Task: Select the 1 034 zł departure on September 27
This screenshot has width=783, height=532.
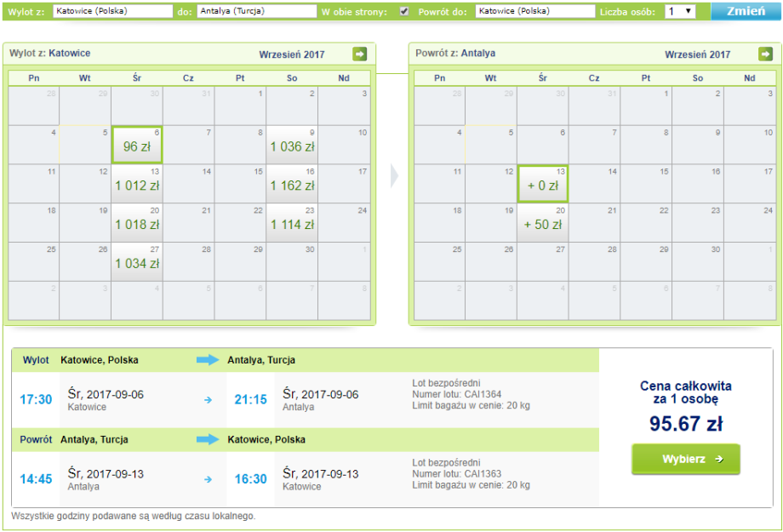Action: pos(137,262)
